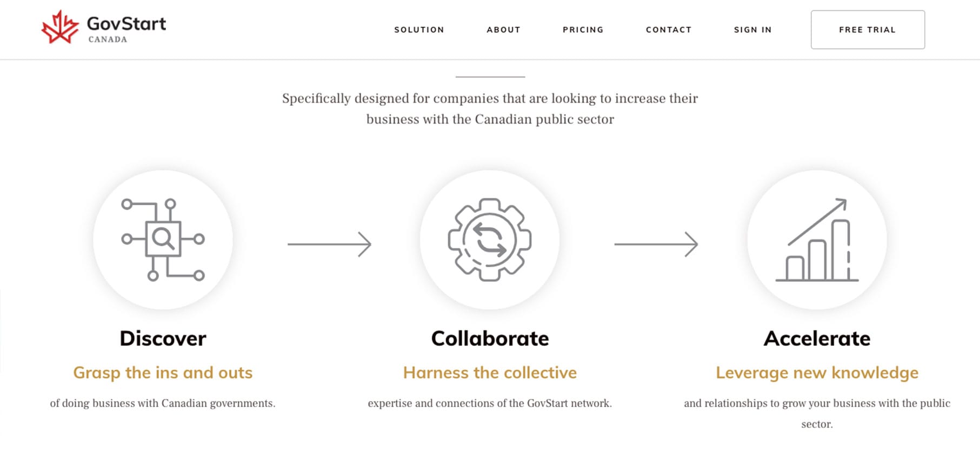The height and width of the screenshot is (459, 980).
Task: Click arrow between Collaborate and Accelerate
Action: (x=656, y=244)
